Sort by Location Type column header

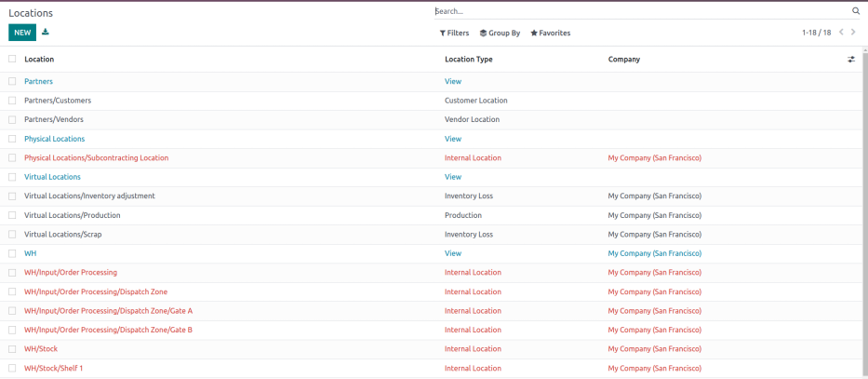tap(468, 60)
